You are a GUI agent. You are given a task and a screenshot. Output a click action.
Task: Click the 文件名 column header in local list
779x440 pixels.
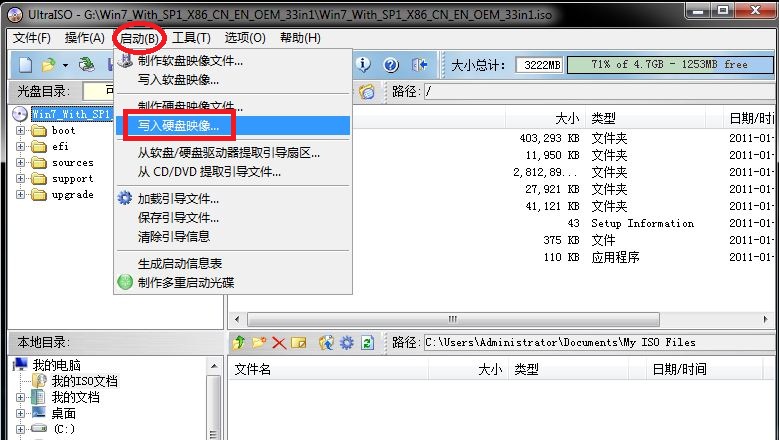tap(252, 369)
